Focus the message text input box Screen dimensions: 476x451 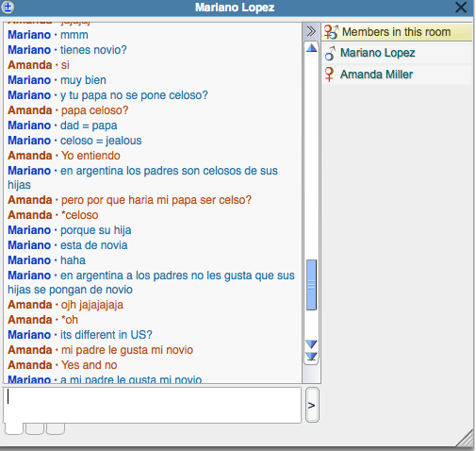153,405
